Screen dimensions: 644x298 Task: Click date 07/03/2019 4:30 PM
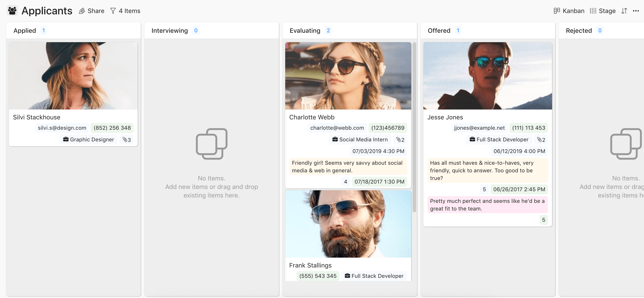(x=378, y=151)
